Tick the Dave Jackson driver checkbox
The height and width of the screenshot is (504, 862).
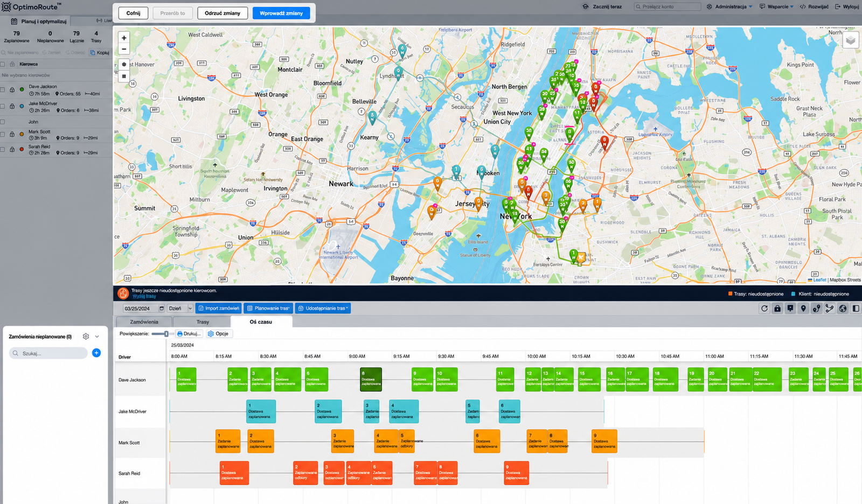(3, 90)
